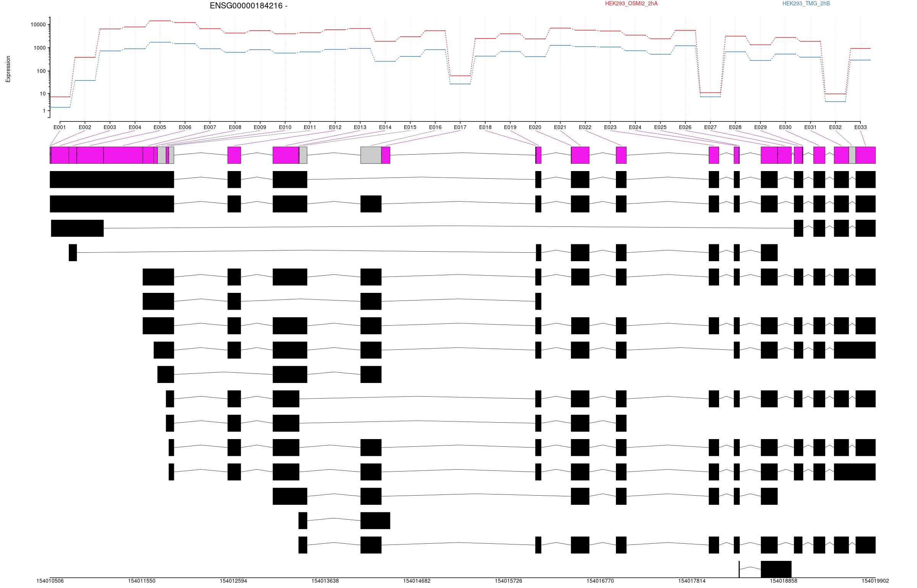Click genomic coordinate 154013638
917x588 pixels.
[325, 581]
